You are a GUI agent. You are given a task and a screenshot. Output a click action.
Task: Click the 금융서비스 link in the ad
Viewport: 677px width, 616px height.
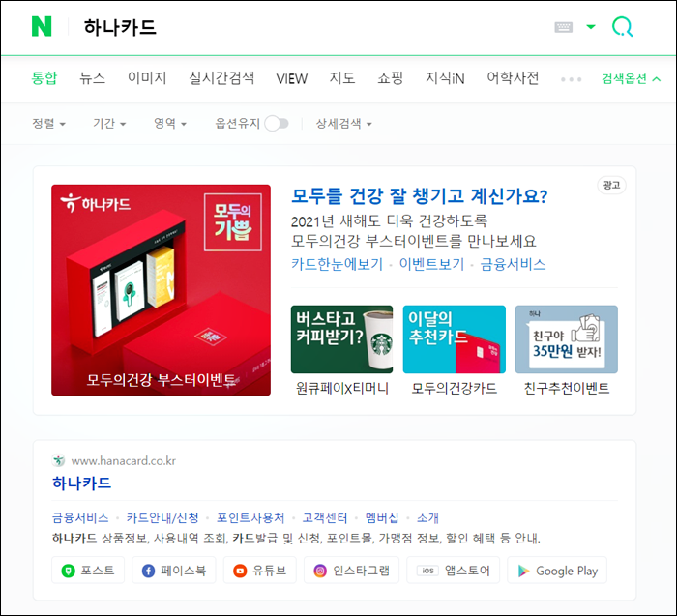pyautogui.click(x=513, y=264)
